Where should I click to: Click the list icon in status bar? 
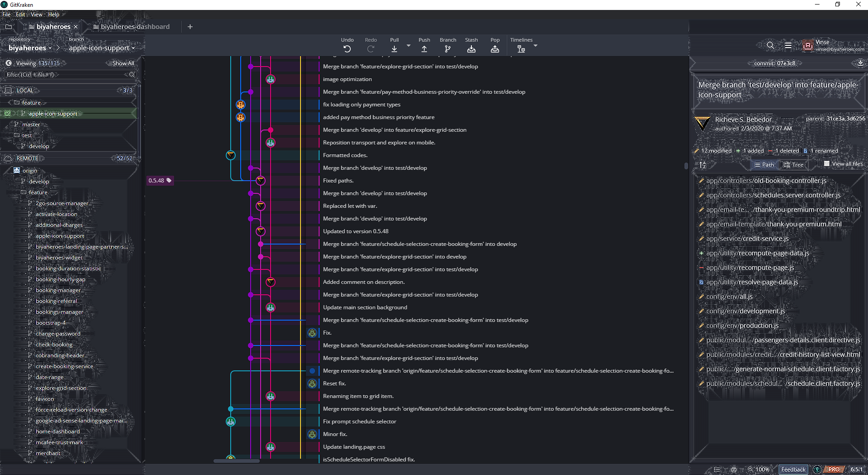(x=717, y=470)
